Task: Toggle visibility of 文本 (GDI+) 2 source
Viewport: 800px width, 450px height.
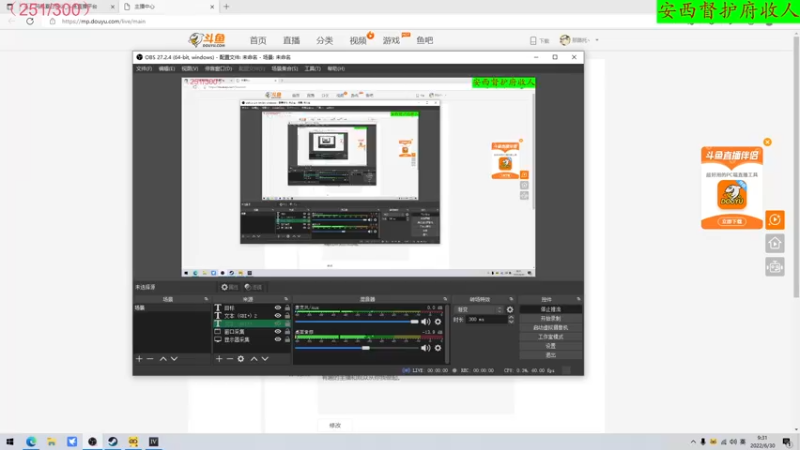Action: (x=278, y=316)
